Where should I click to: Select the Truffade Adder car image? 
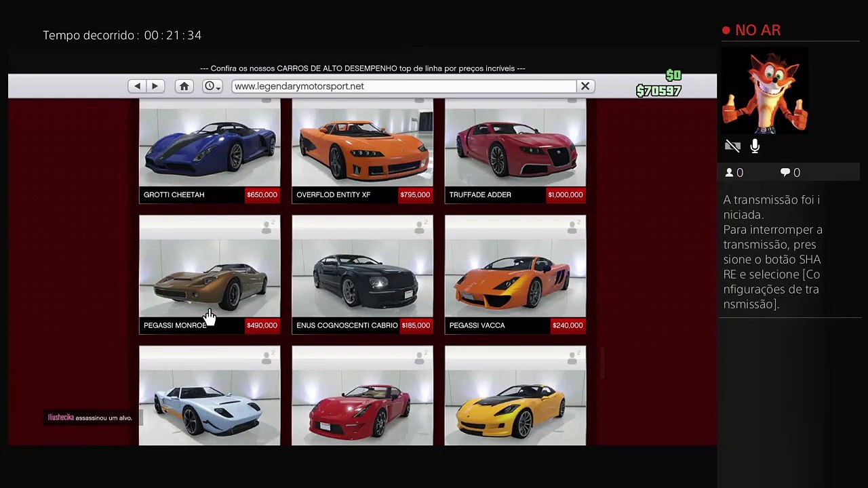pos(515,143)
